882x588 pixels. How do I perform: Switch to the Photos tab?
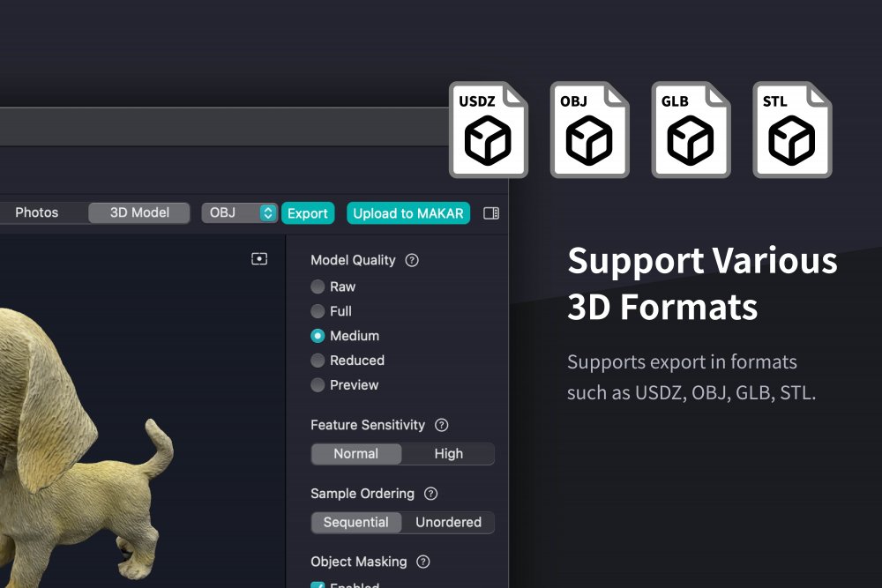37,213
